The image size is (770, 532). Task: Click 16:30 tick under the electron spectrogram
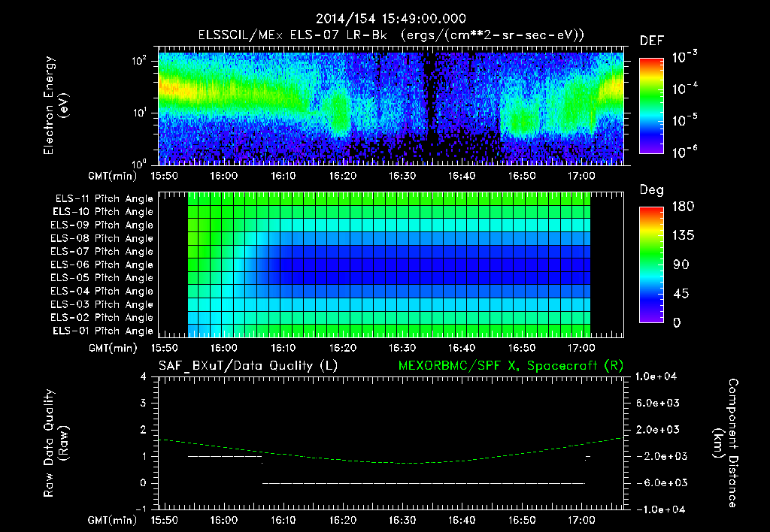pyautogui.click(x=402, y=176)
